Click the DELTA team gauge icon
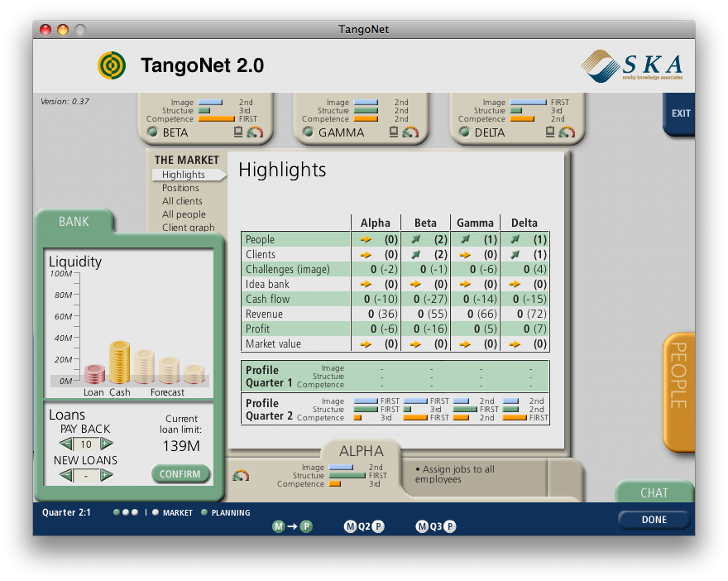The width and height of the screenshot is (728, 581). pos(565,132)
